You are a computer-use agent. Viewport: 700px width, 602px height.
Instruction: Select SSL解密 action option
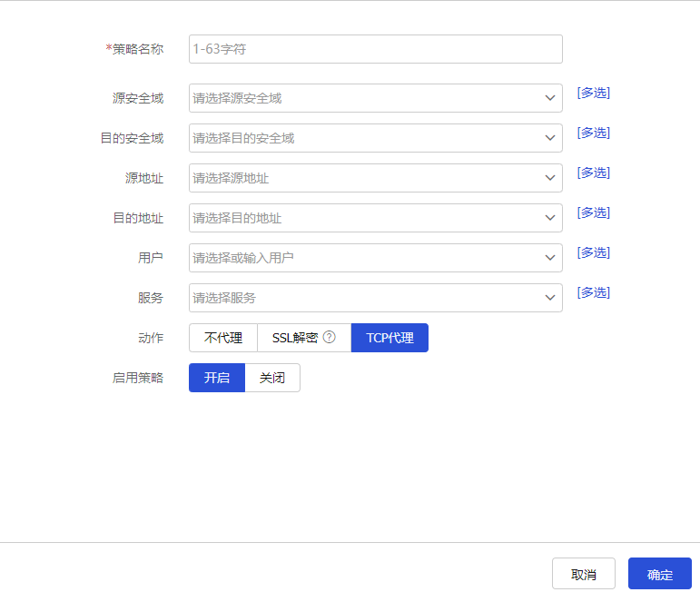(x=295, y=338)
